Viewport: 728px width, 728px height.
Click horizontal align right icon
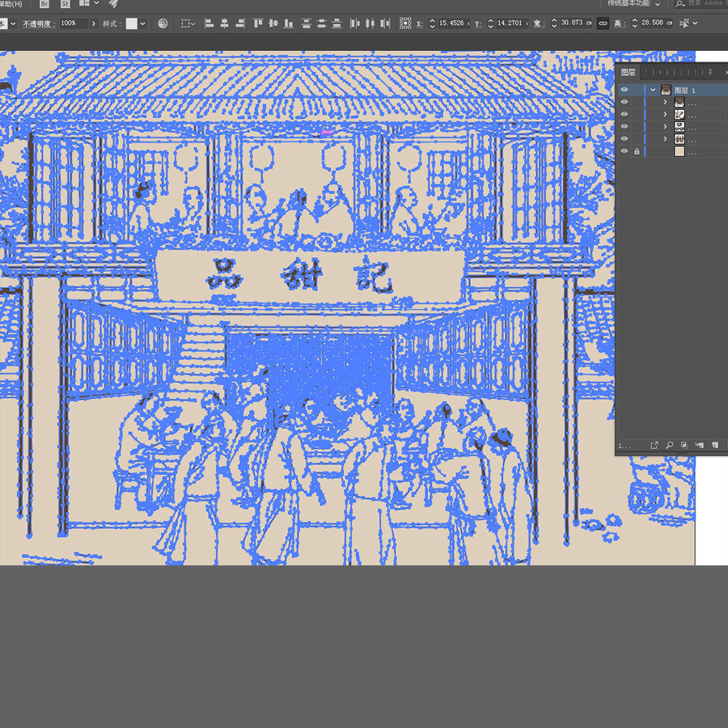coord(240,23)
